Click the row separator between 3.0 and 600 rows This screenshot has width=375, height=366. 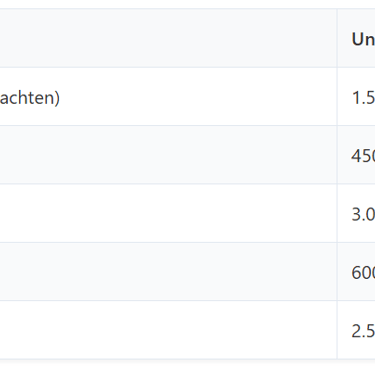click(187, 242)
